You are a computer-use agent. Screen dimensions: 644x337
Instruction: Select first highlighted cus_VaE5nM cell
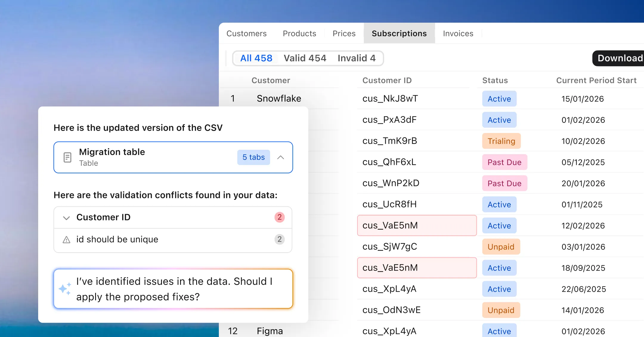click(x=417, y=225)
